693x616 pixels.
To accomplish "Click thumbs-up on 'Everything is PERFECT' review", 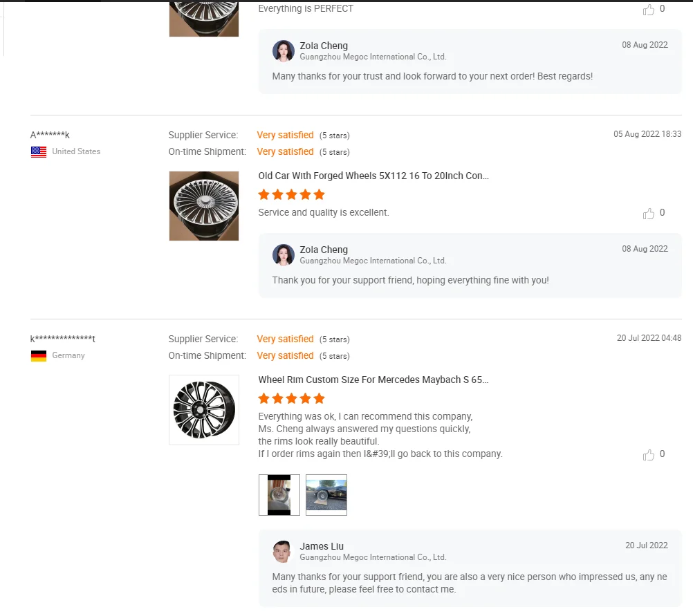I will [x=649, y=10].
